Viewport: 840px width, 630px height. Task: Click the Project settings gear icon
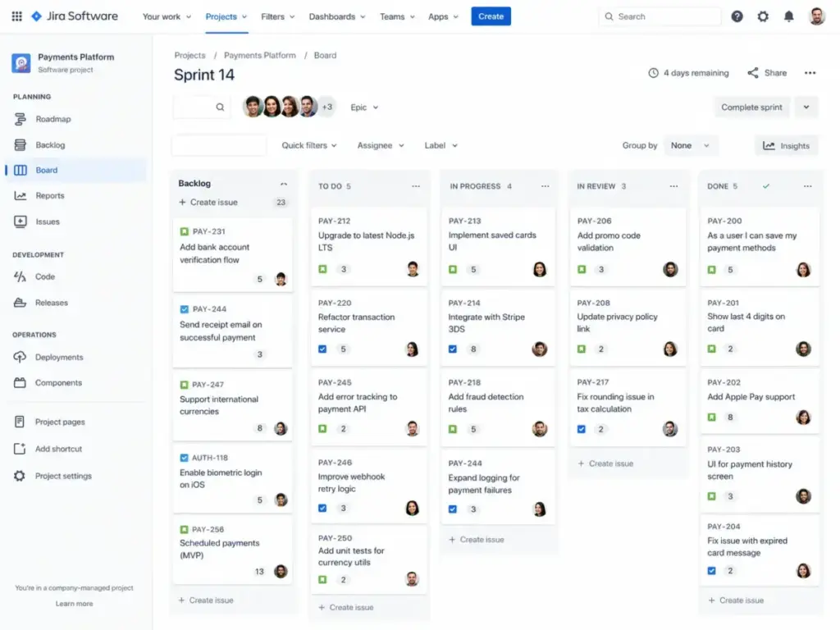pyautogui.click(x=20, y=476)
